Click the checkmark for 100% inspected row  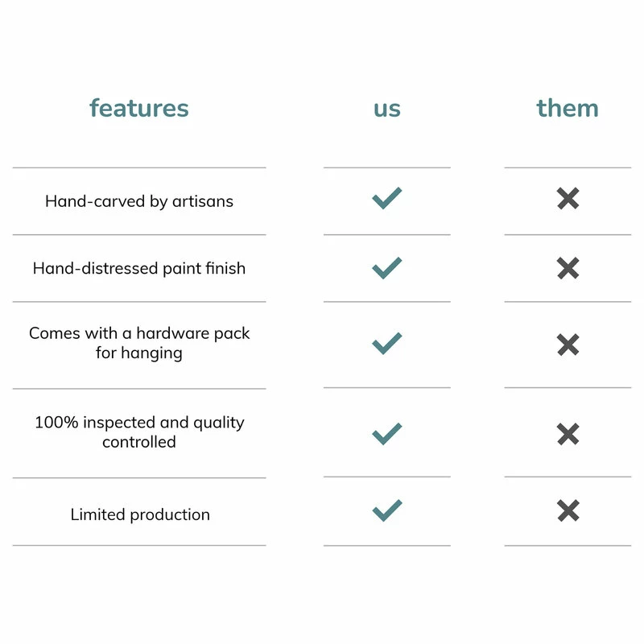(x=386, y=434)
